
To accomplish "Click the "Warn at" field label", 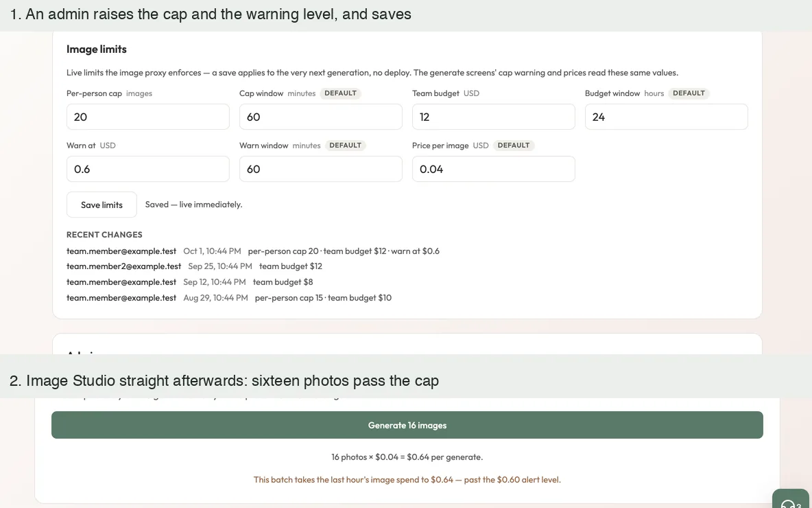I will [81, 146].
